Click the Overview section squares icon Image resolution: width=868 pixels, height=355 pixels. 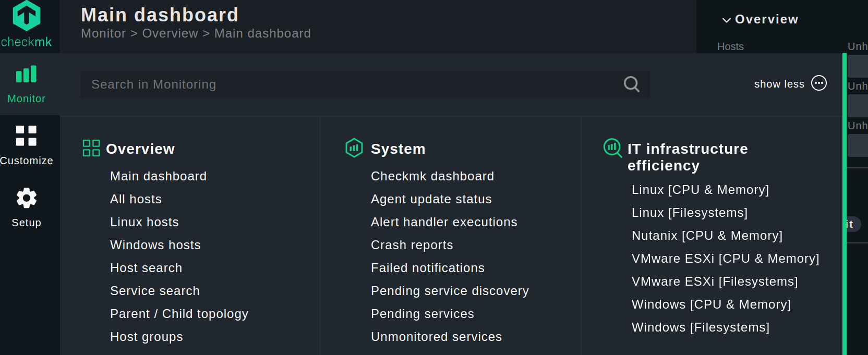(91, 148)
